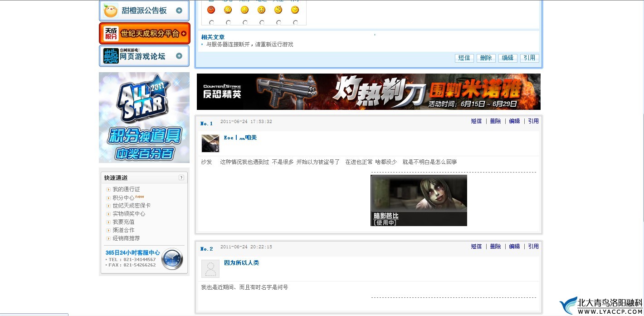Select radio button under the shocked face

(228, 22)
